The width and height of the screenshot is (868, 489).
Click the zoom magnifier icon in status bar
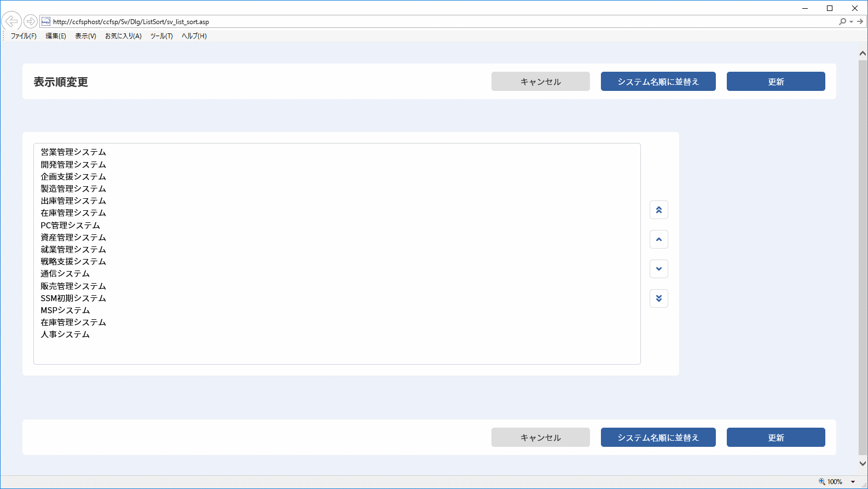pos(821,482)
